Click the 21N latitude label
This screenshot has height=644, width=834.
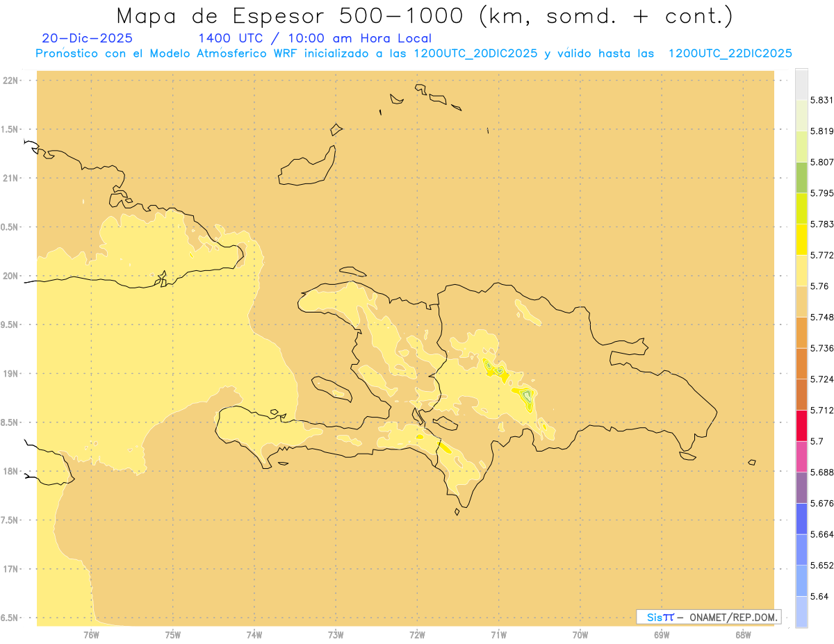coord(10,178)
